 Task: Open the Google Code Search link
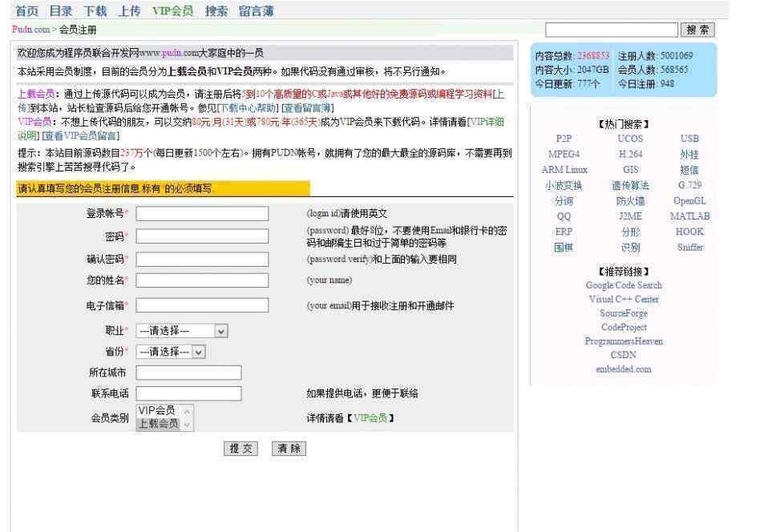click(624, 285)
